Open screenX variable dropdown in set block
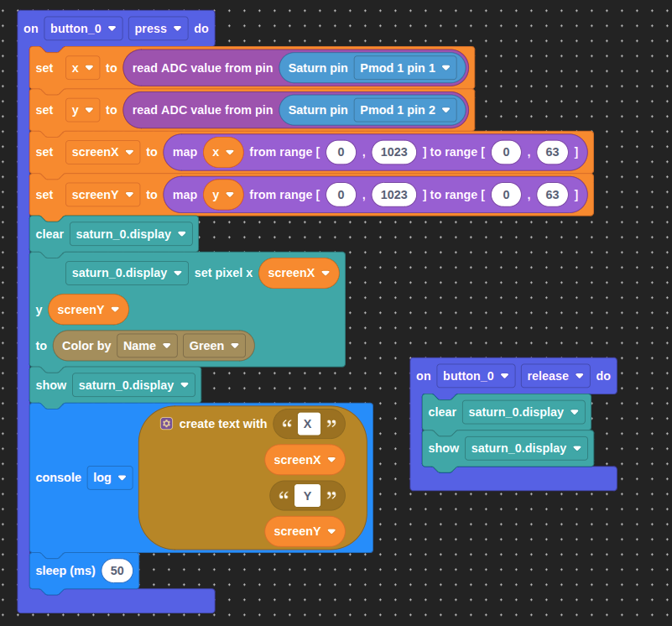 point(103,152)
